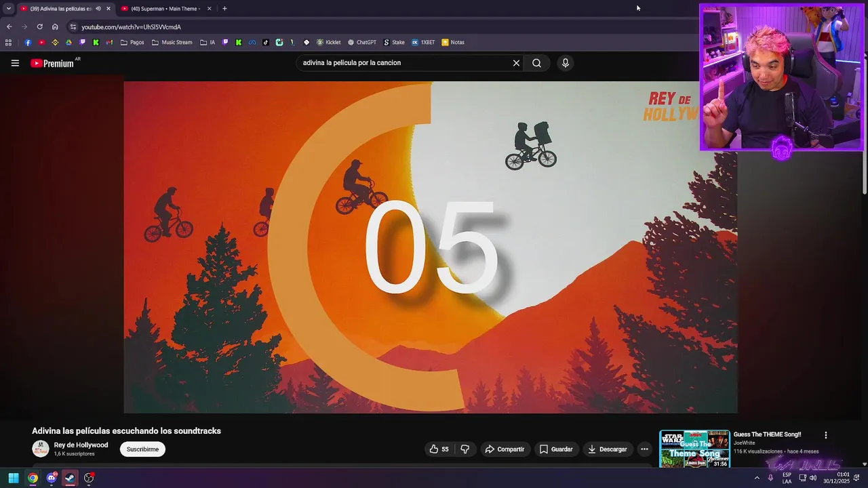Viewport: 868px width, 488px height.
Task: Open the YouTube guide hamburger menu
Action: point(15,63)
